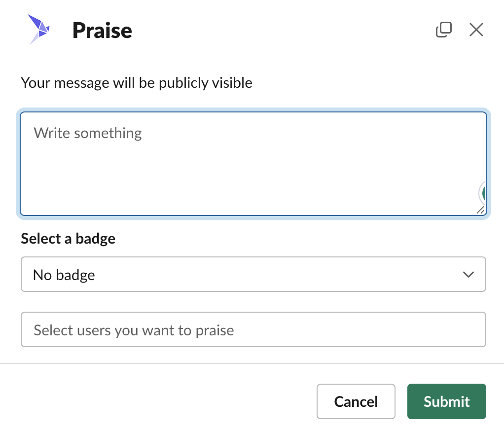Screen dimensions: 504x432
Task: Expand the badge list via chevron arrow
Action: click(x=468, y=275)
